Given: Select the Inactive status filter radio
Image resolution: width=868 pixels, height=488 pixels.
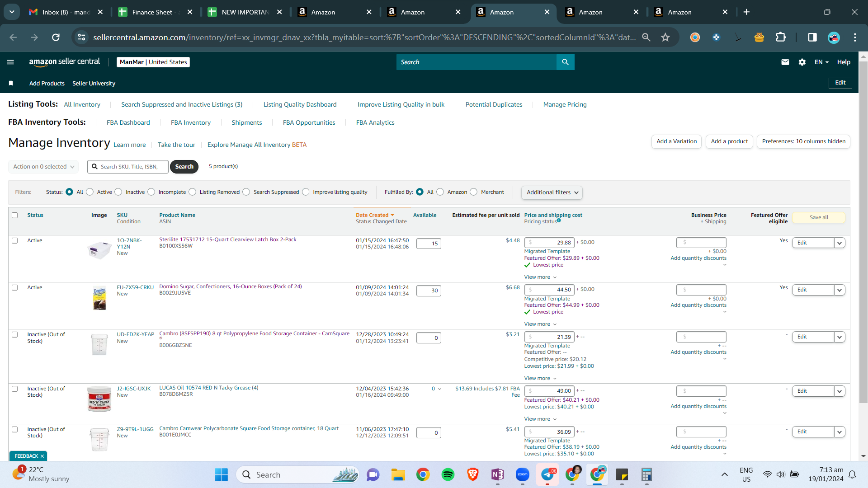Looking at the screenshot, I should 118,192.
